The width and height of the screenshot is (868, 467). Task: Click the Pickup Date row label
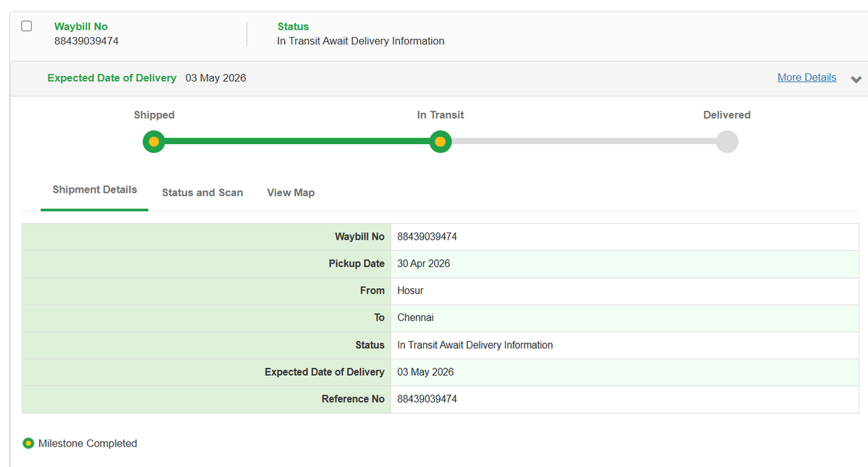point(357,264)
